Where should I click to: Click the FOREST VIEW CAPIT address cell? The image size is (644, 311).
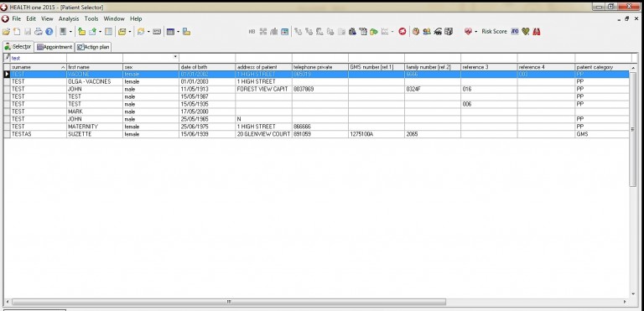tap(263, 89)
